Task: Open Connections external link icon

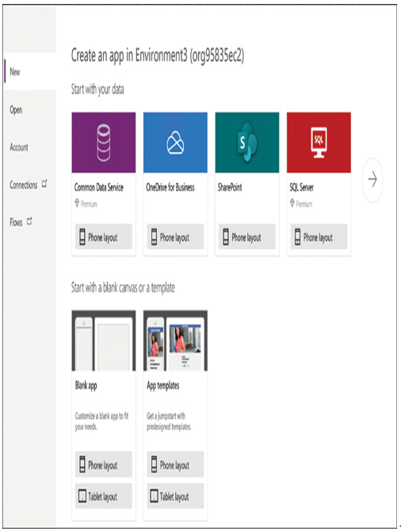Action: click(x=44, y=184)
